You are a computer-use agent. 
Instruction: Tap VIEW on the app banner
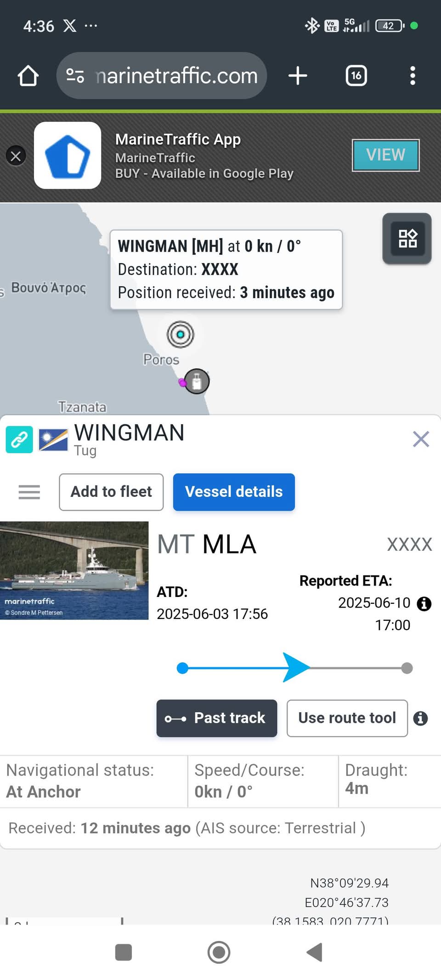click(385, 155)
